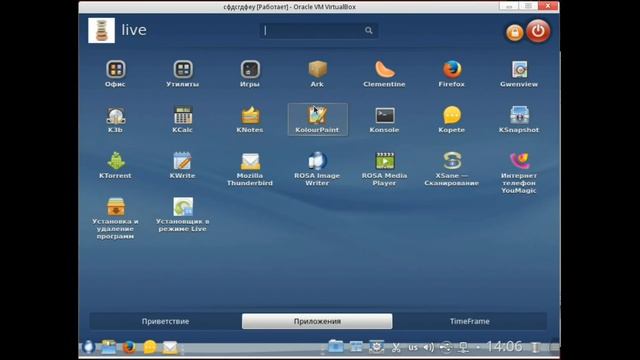Open the taskbar mail envelope shortcut
The height and width of the screenshot is (360, 640).
(x=170, y=347)
